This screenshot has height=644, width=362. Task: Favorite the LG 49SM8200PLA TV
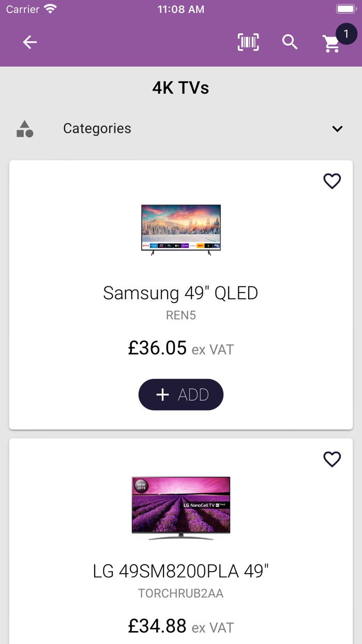(332, 459)
